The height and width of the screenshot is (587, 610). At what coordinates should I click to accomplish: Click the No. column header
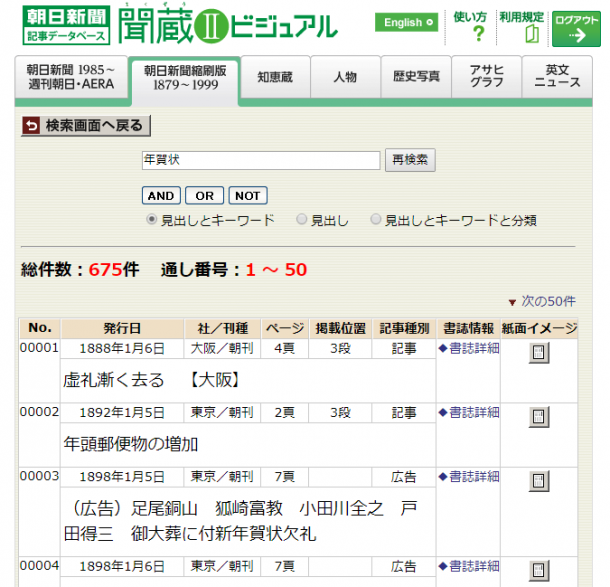pyautogui.click(x=40, y=328)
